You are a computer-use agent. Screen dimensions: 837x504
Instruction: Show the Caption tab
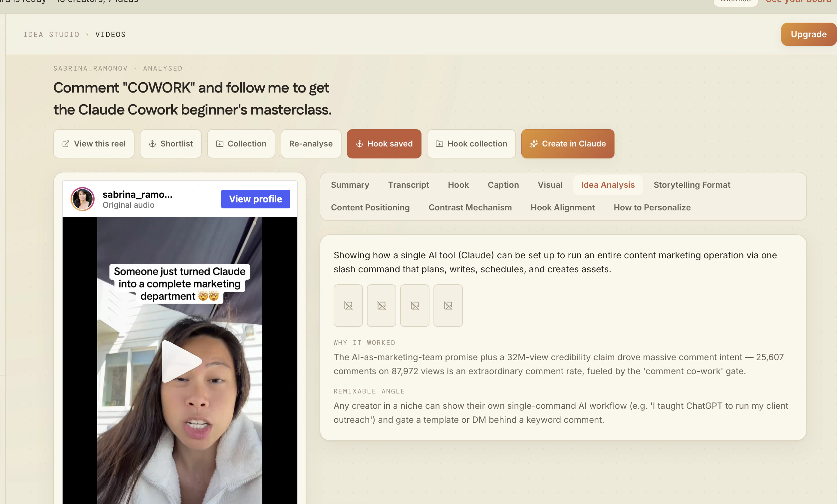(503, 185)
